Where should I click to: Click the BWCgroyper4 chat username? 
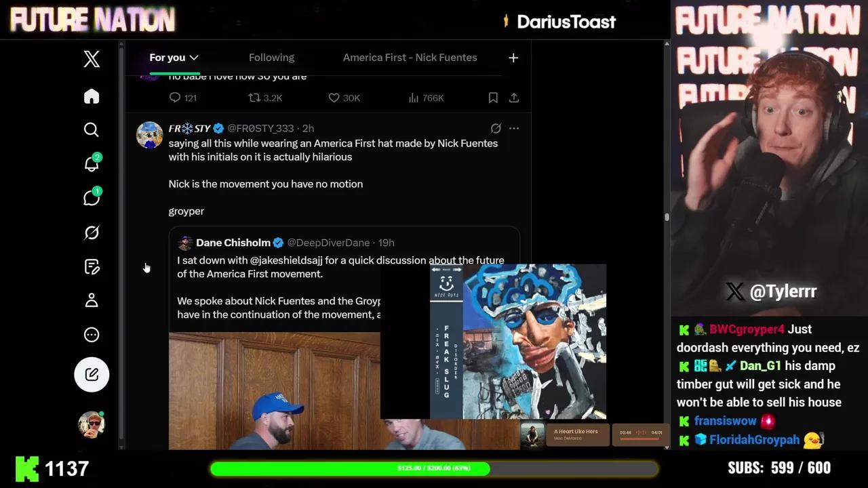(747, 329)
